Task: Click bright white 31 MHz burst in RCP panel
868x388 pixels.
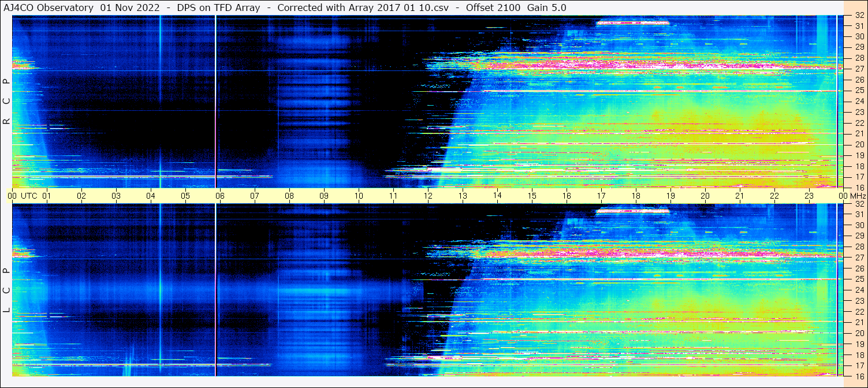Action: (x=632, y=23)
